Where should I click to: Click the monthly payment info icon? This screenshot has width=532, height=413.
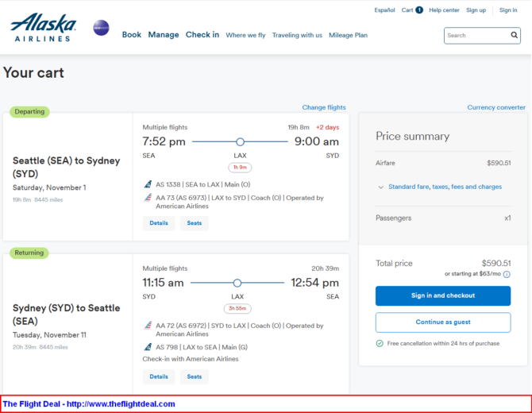(507, 275)
